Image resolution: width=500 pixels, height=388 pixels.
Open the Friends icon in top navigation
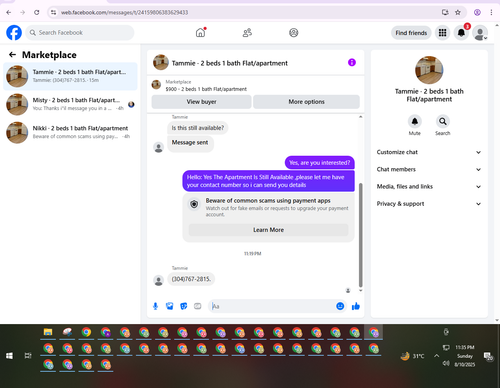[247, 33]
